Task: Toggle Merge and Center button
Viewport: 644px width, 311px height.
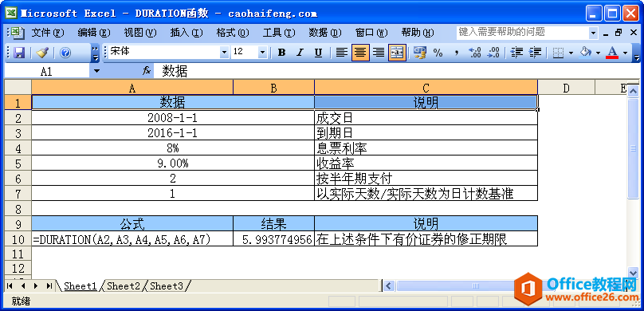Action: (x=397, y=53)
